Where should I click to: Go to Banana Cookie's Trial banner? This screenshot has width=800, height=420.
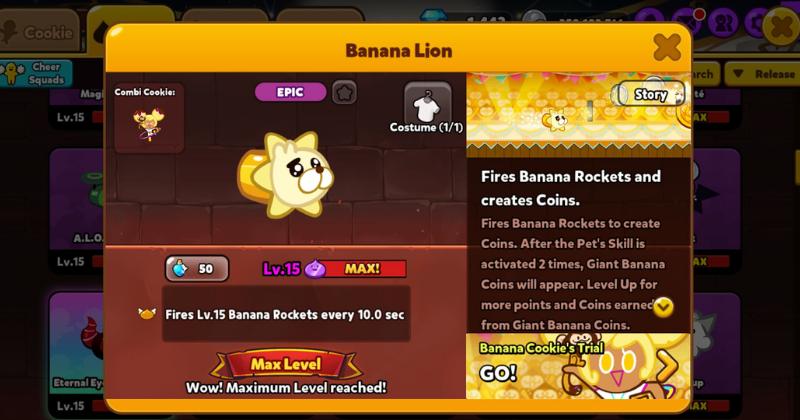pyautogui.click(x=578, y=366)
